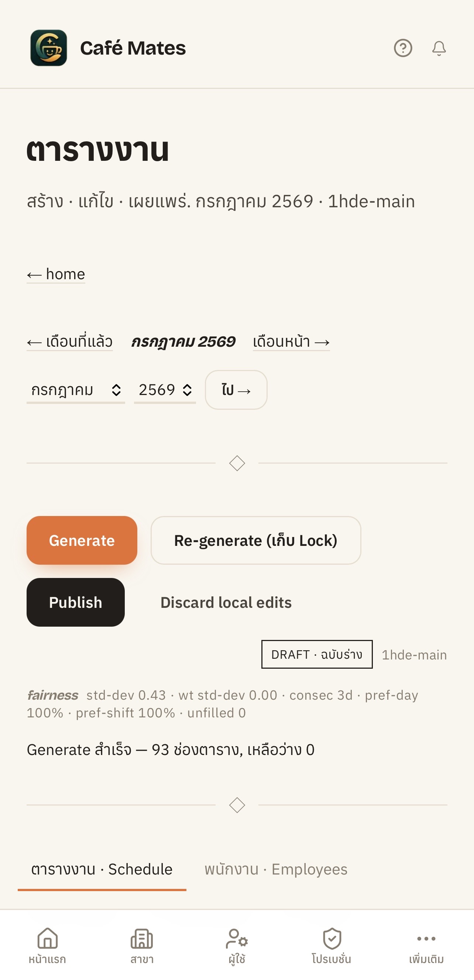Go to เดือนหน้า next month

pyautogui.click(x=291, y=341)
